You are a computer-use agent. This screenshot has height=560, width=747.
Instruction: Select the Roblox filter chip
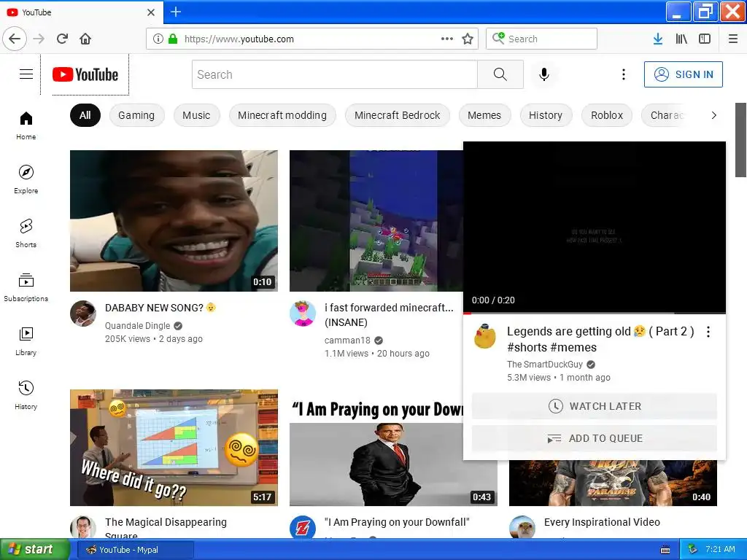(607, 115)
